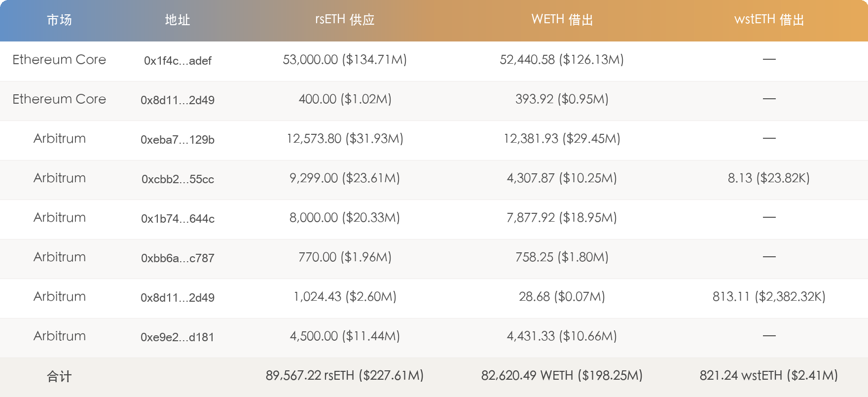Viewport: 868px width, 397px height.
Task: Open address 0x1f4c...adef
Action: [178, 61]
